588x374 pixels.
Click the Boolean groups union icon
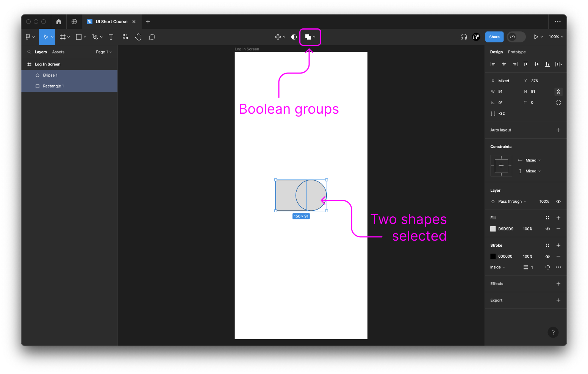[308, 37]
